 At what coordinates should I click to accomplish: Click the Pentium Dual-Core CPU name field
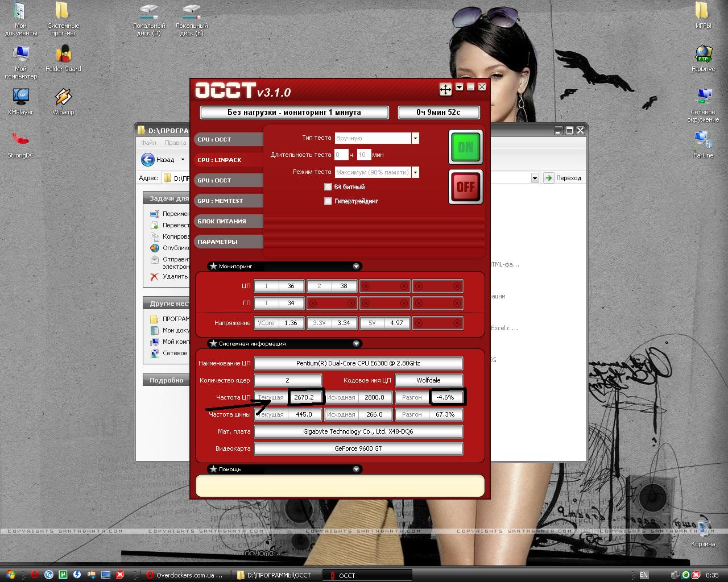pyautogui.click(x=358, y=363)
